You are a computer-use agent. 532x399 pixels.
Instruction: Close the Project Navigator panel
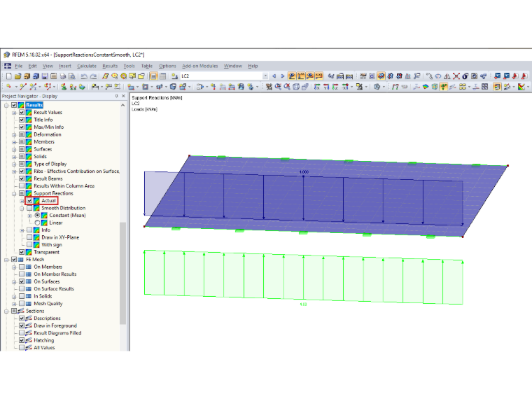(123, 97)
